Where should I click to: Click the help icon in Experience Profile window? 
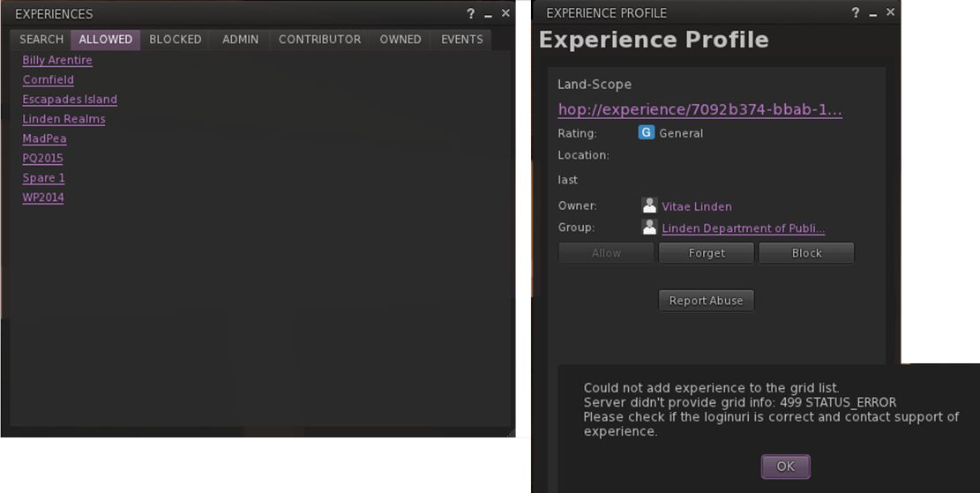(856, 13)
